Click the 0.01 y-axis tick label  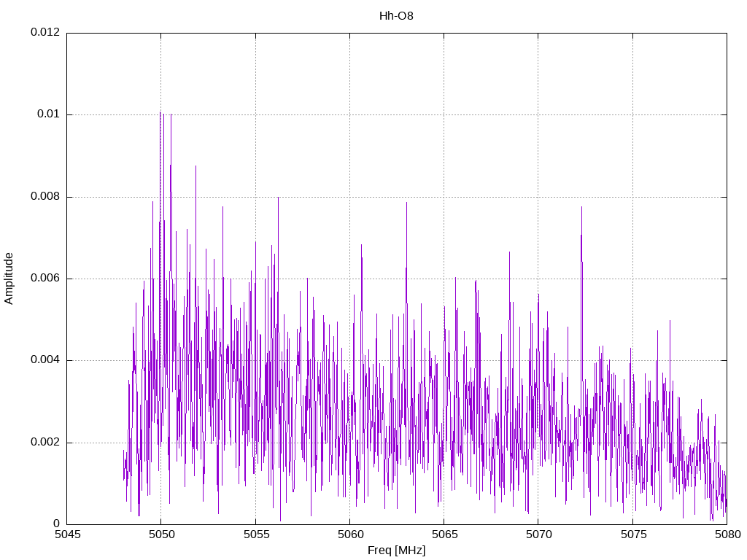[49, 114]
